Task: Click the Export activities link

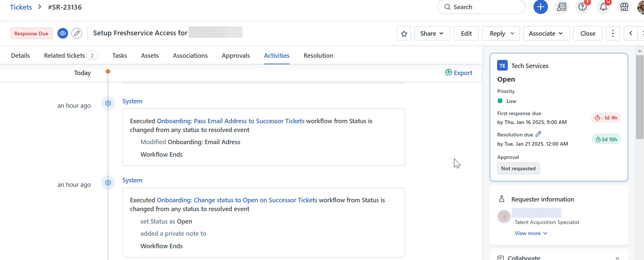Action: point(459,73)
